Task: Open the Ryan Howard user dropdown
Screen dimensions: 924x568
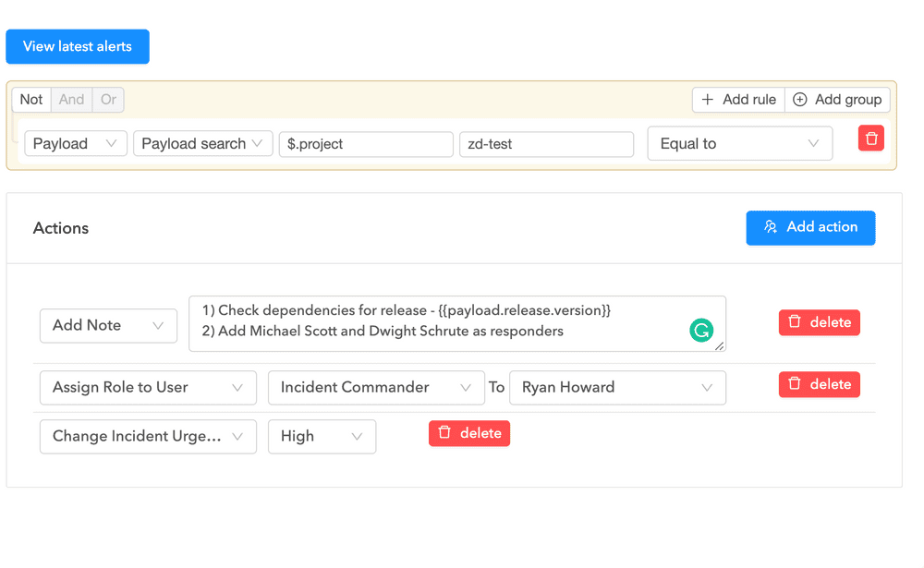Action: 617,387
